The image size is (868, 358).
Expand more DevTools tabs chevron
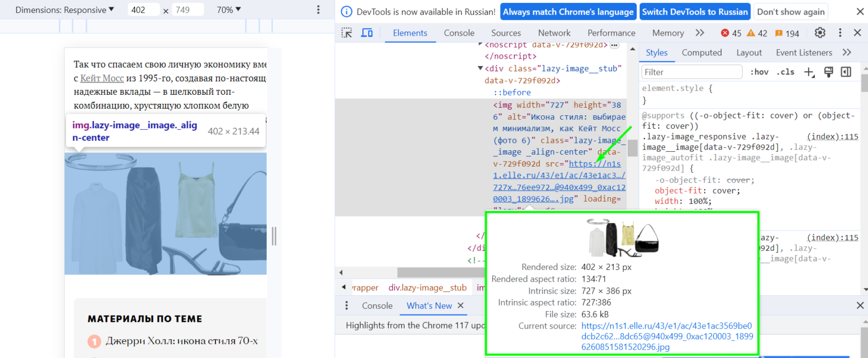pyautogui.click(x=700, y=33)
